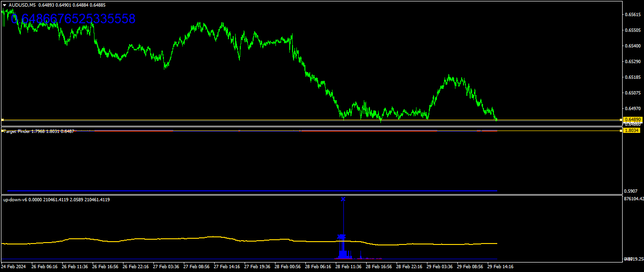Viewport: 644px width, 272px height.
Task: Select the blue X marker at spike top
Action: click(x=343, y=199)
